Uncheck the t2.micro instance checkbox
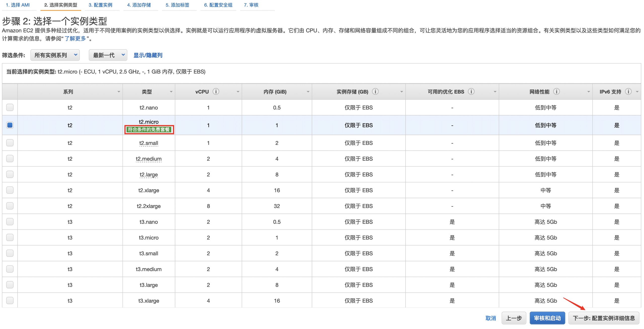This screenshot has height=329, width=644. pyautogui.click(x=10, y=125)
